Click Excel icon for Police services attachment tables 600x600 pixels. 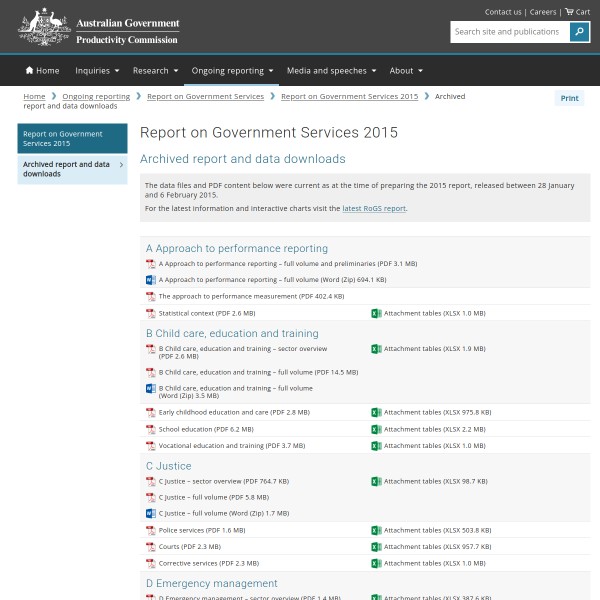coord(376,530)
